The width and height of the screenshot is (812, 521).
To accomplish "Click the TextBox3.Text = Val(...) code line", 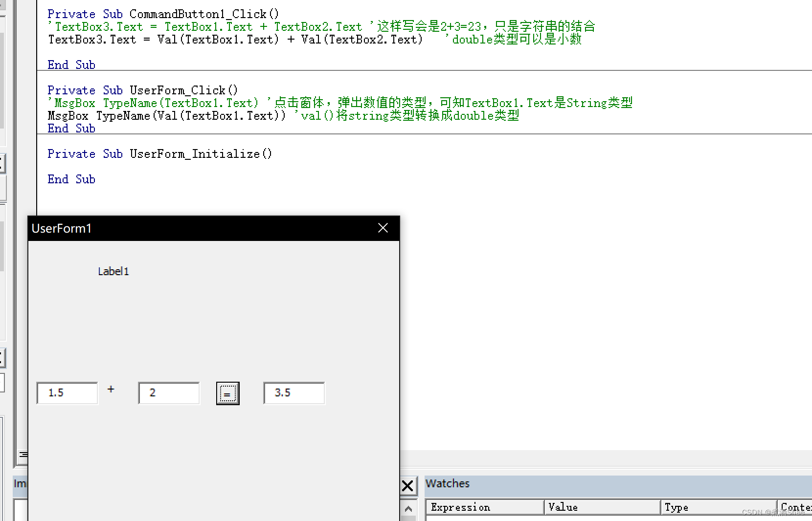I will pos(235,40).
